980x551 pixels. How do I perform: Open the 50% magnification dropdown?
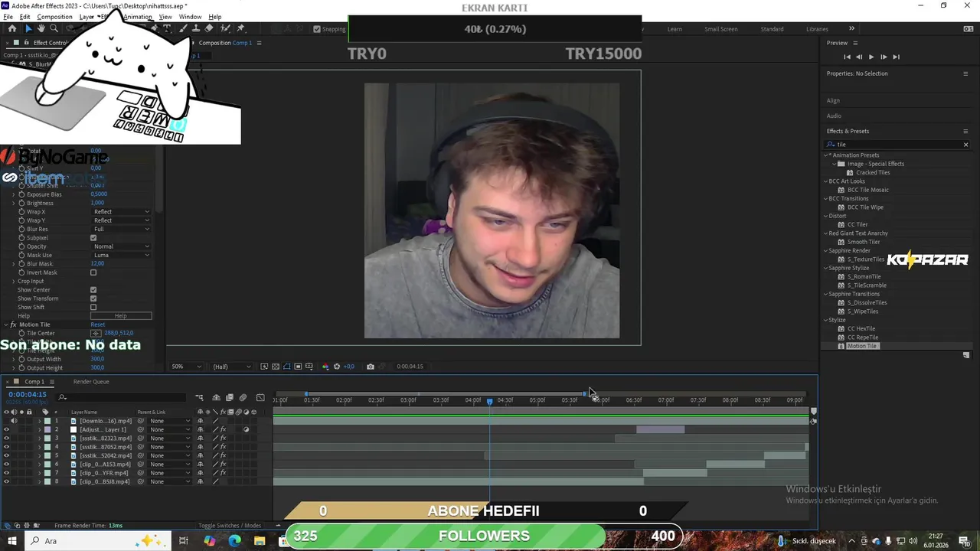pyautogui.click(x=187, y=367)
